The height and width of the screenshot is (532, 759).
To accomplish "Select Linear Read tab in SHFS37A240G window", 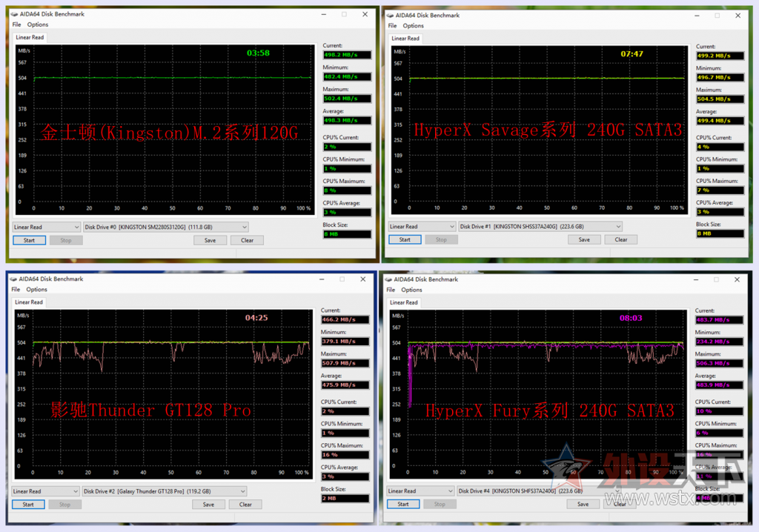I will coord(404,302).
